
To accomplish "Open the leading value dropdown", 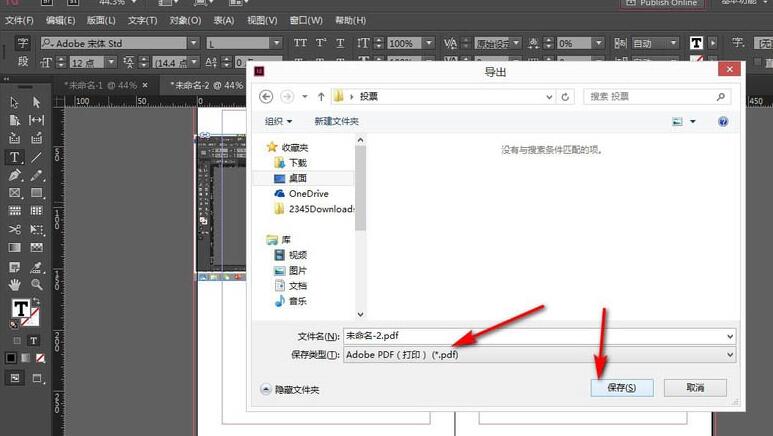I will [194, 62].
